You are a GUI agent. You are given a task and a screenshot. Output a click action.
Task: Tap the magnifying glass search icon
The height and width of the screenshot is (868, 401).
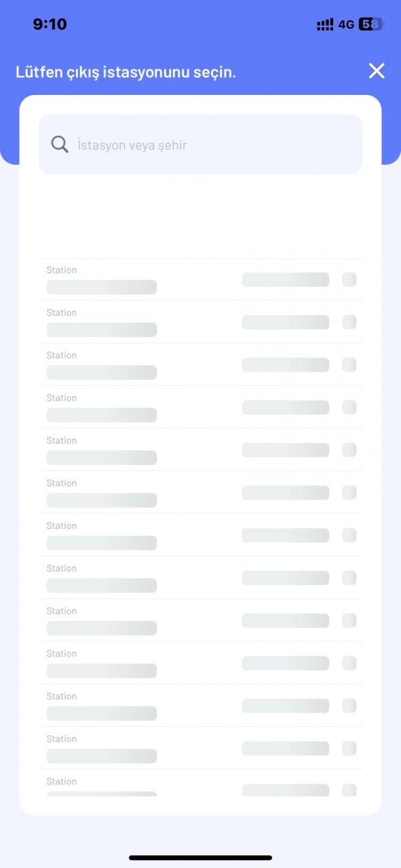pyautogui.click(x=60, y=144)
